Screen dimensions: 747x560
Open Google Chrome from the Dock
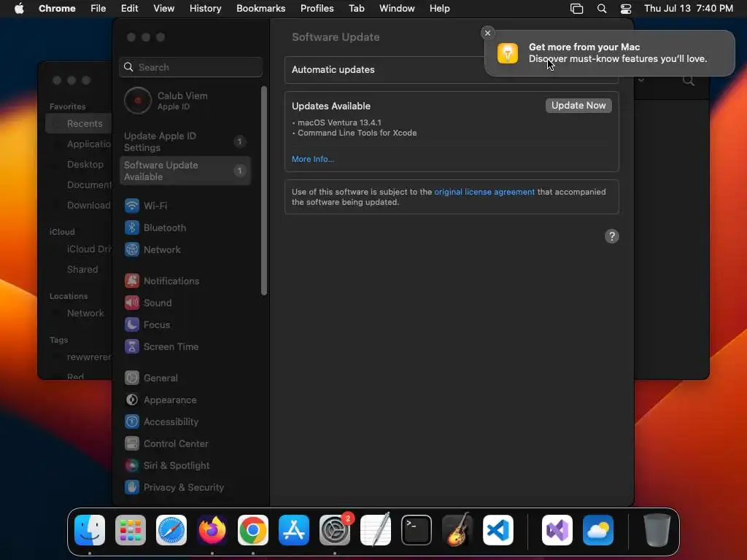[x=253, y=530]
